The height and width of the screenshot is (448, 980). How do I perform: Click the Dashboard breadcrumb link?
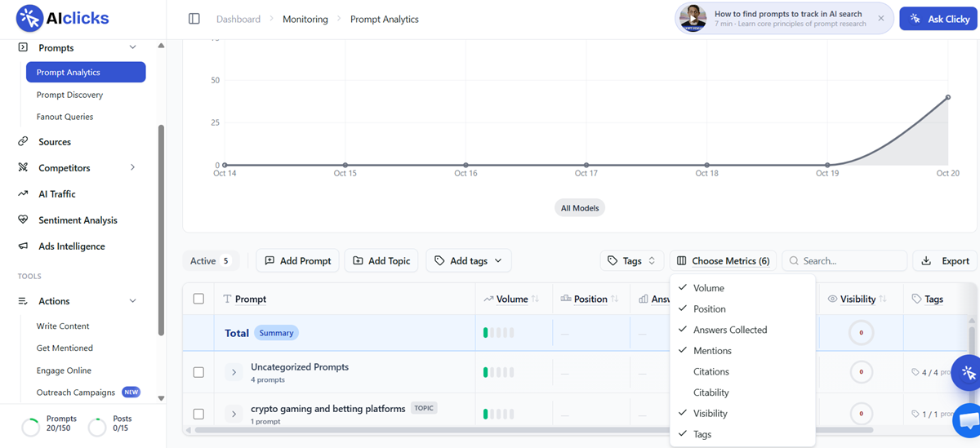click(238, 19)
